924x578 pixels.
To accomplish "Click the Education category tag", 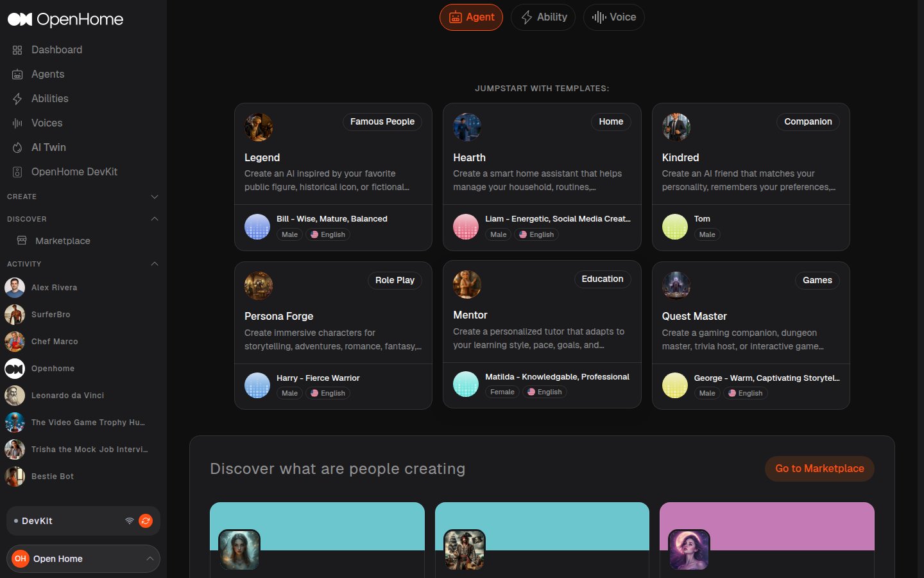I will [x=603, y=279].
